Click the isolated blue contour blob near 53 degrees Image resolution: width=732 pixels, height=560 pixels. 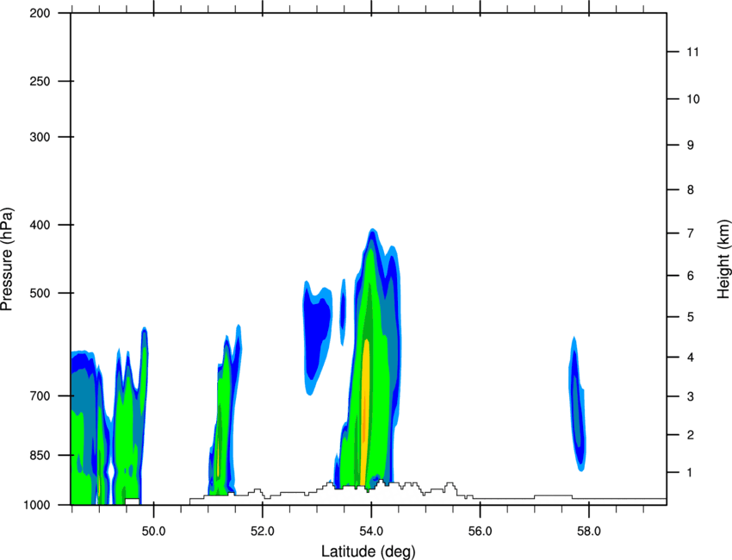point(318,336)
